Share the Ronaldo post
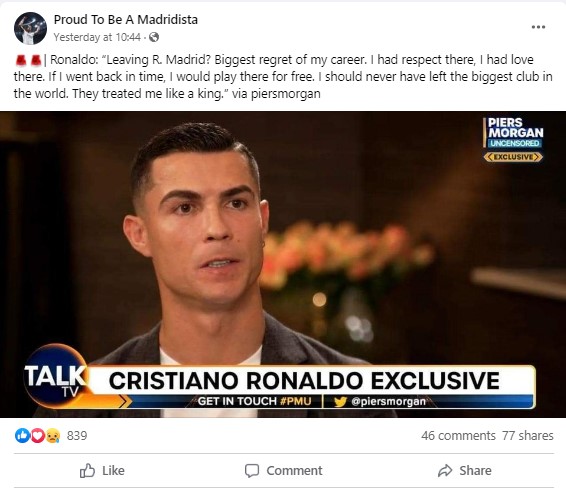 [x=465, y=471]
